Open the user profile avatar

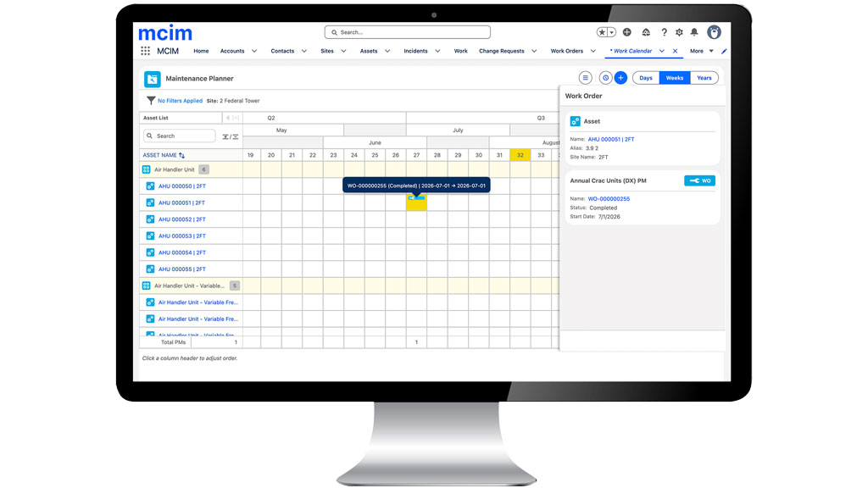point(714,32)
